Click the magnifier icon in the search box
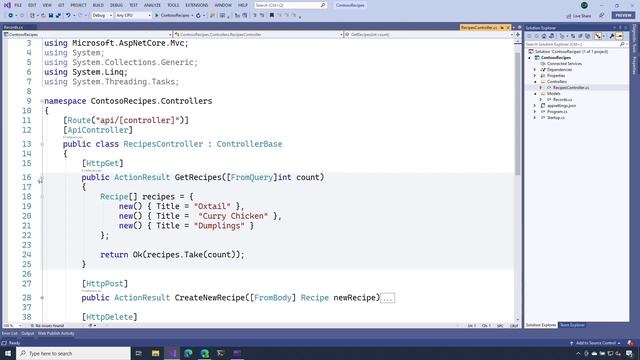Image resolution: width=640 pixels, height=360 pixels. 322,5
